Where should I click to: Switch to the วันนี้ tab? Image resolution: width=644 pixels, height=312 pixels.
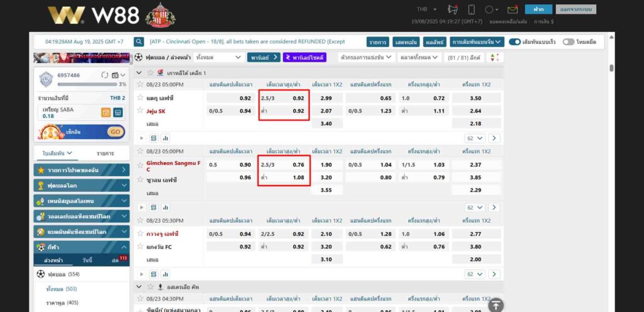[87, 260]
